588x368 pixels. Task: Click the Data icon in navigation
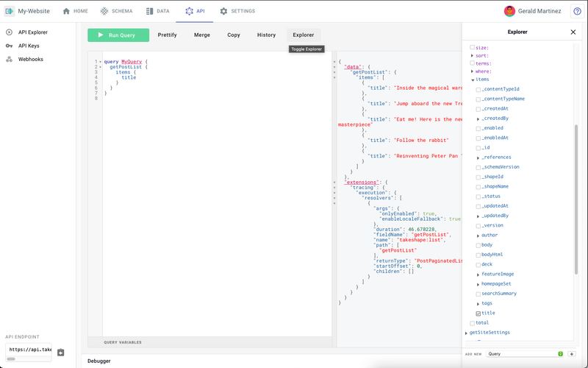pyautogui.click(x=149, y=11)
